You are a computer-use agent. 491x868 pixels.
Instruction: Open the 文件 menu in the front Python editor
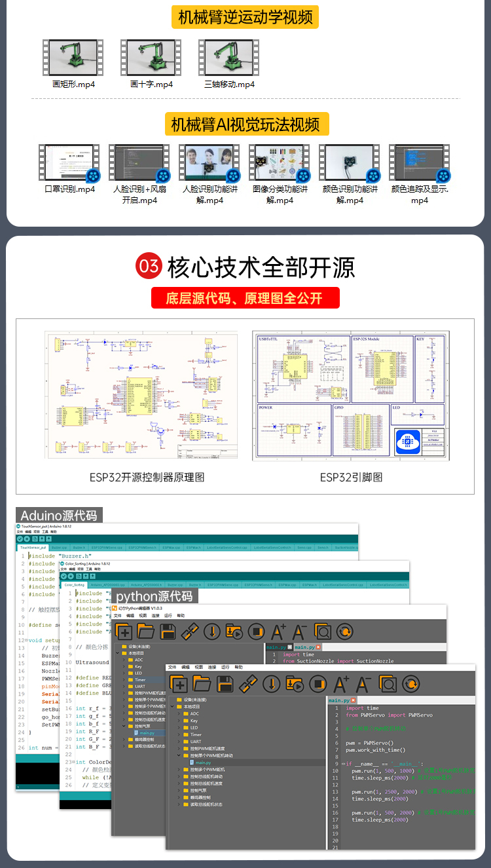(172, 667)
